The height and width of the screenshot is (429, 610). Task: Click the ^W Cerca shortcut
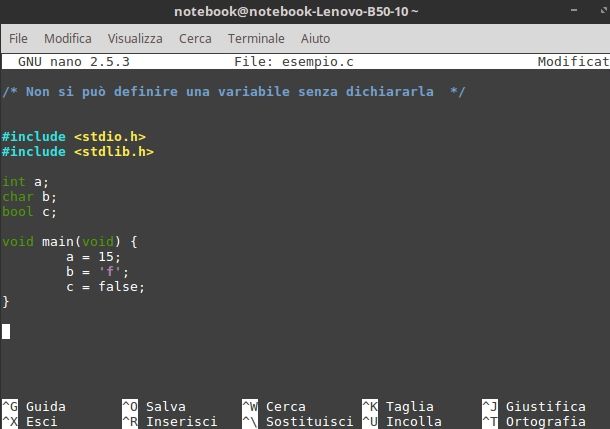click(x=274, y=406)
